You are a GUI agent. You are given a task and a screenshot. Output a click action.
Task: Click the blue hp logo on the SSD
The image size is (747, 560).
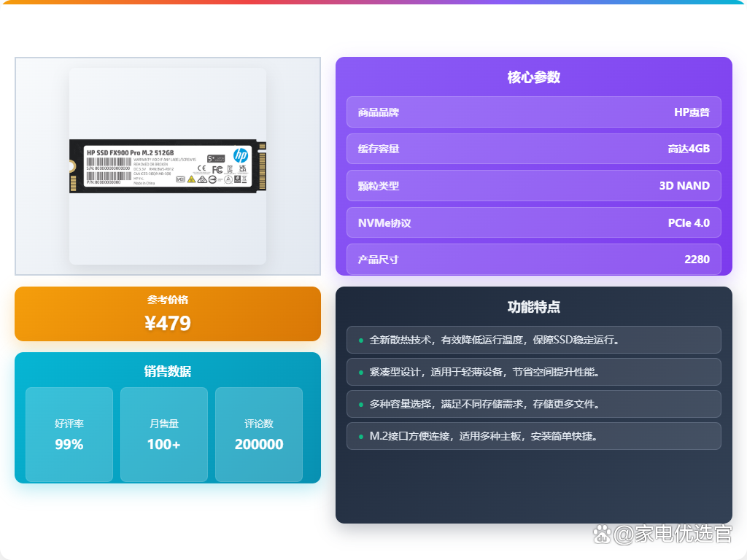[x=241, y=155]
